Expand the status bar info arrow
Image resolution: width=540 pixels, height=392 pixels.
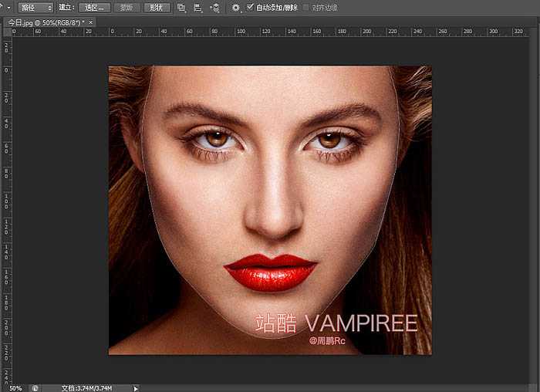[x=137, y=387]
